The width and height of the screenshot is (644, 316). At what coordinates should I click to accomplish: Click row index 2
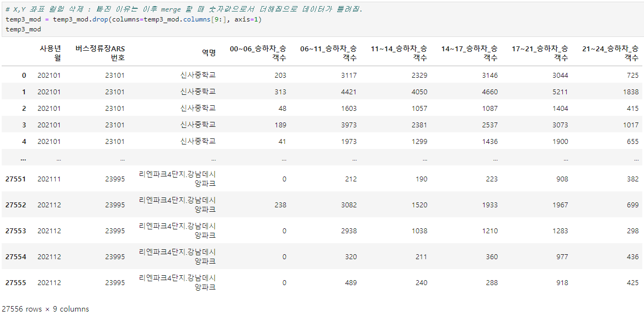24,108
